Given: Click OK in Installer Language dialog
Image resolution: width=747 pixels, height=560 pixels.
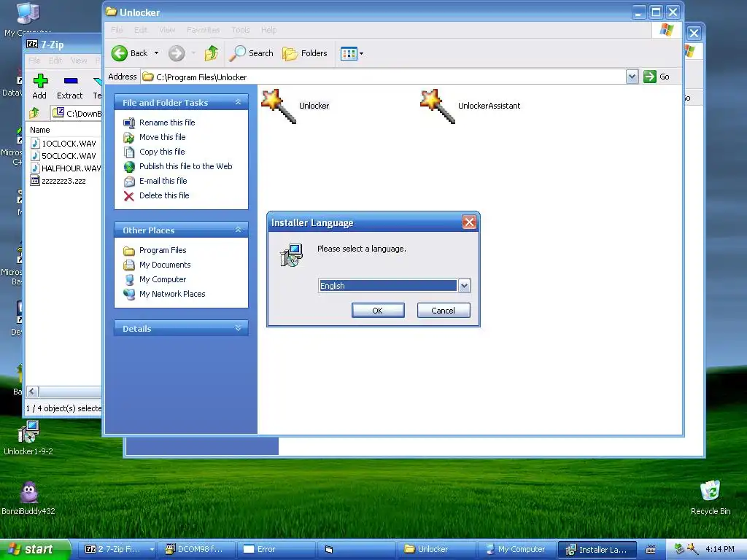Looking at the screenshot, I should 378,311.
